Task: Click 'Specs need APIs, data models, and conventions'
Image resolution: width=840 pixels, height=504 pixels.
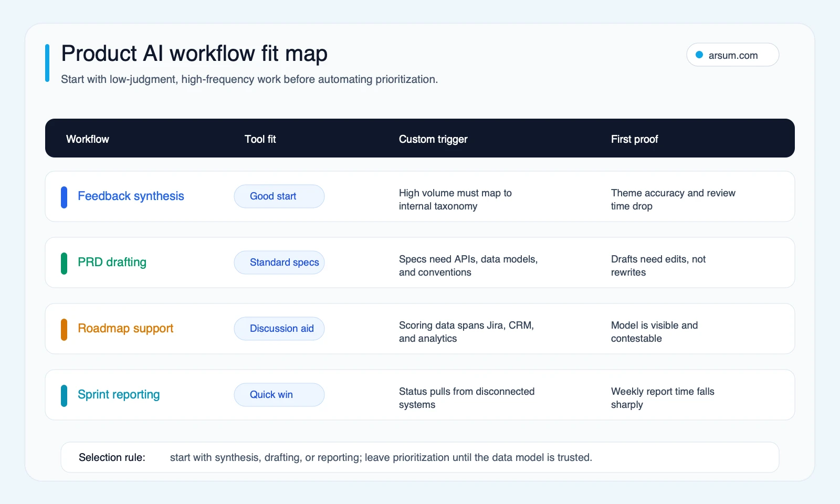Action: [468, 266]
